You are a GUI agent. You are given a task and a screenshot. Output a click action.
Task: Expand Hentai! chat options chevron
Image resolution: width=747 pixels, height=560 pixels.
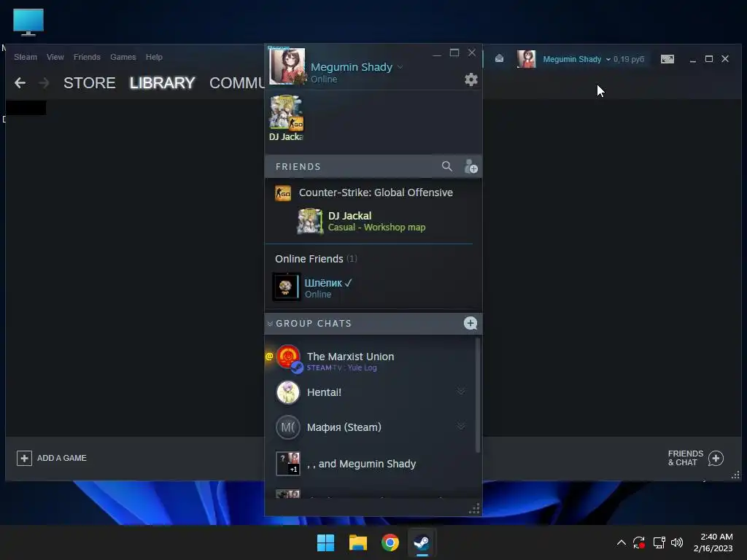tap(461, 392)
